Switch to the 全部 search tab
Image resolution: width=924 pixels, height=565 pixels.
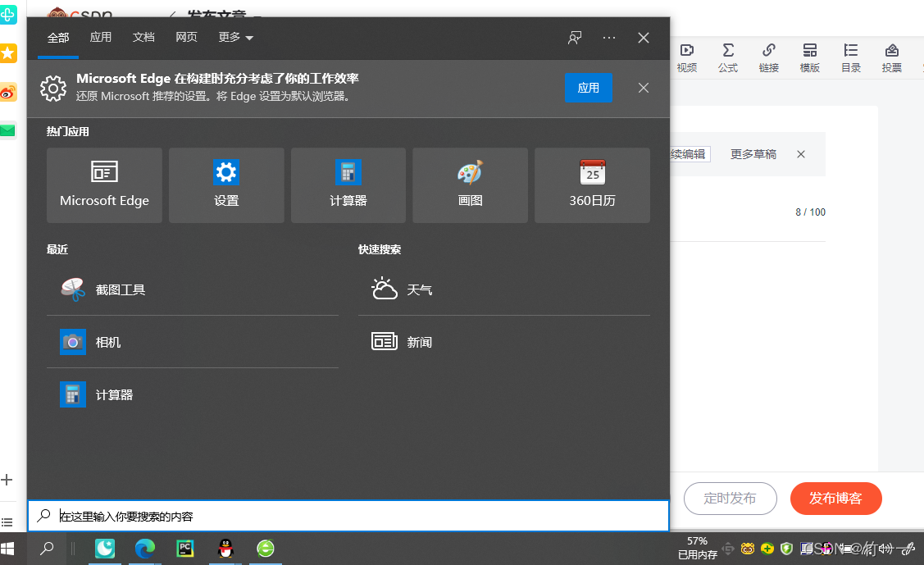tap(57, 38)
